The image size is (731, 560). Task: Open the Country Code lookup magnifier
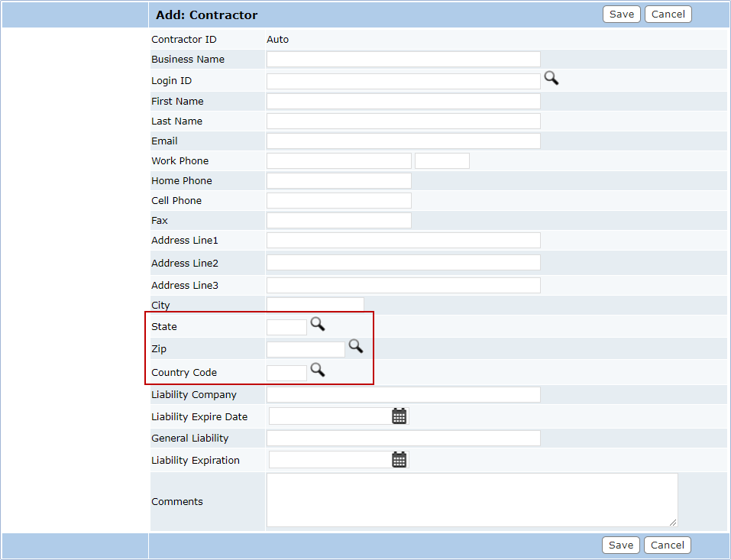(317, 371)
